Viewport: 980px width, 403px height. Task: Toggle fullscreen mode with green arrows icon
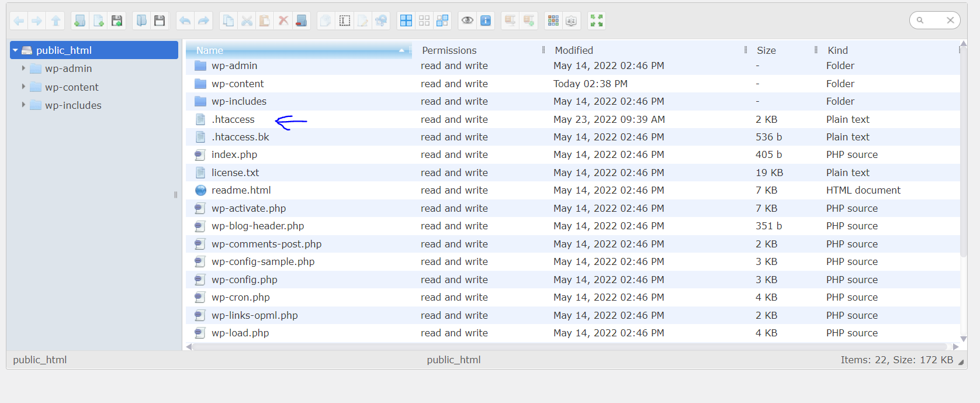[597, 21]
